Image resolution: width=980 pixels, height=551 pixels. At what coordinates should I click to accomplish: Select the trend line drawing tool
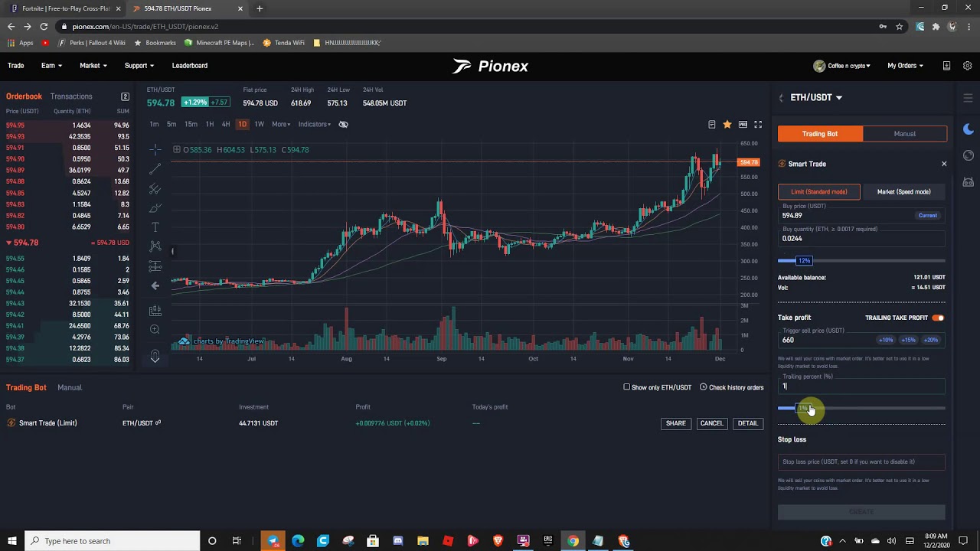tap(155, 168)
